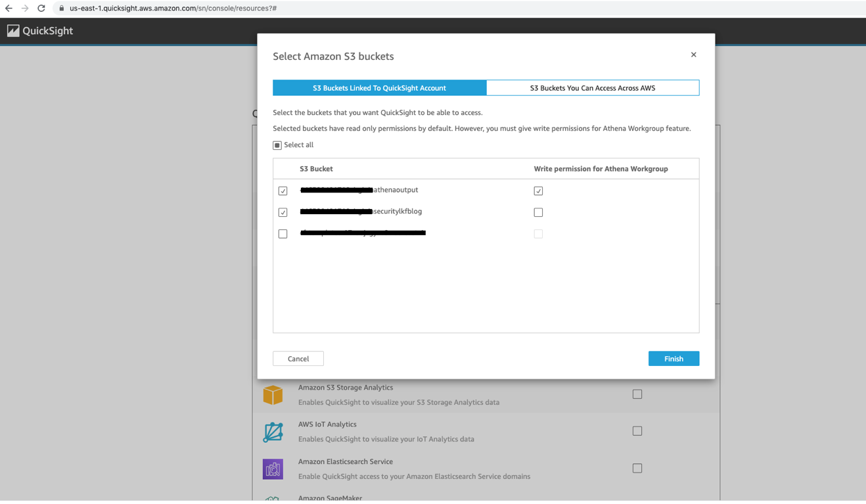Enable AWS IoT Analytics checkbox
The height and width of the screenshot is (504, 866).
(x=637, y=431)
